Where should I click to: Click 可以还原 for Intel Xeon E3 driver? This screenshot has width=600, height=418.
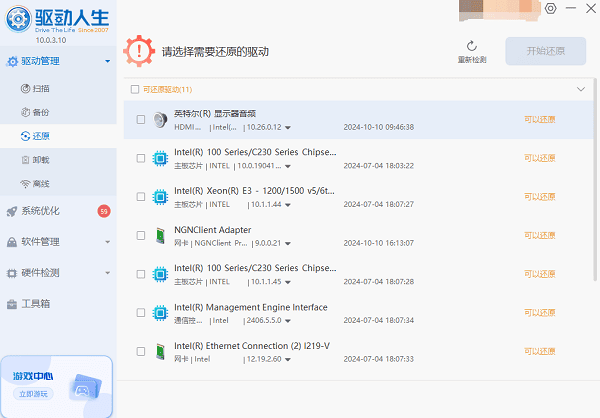coord(540,196)
